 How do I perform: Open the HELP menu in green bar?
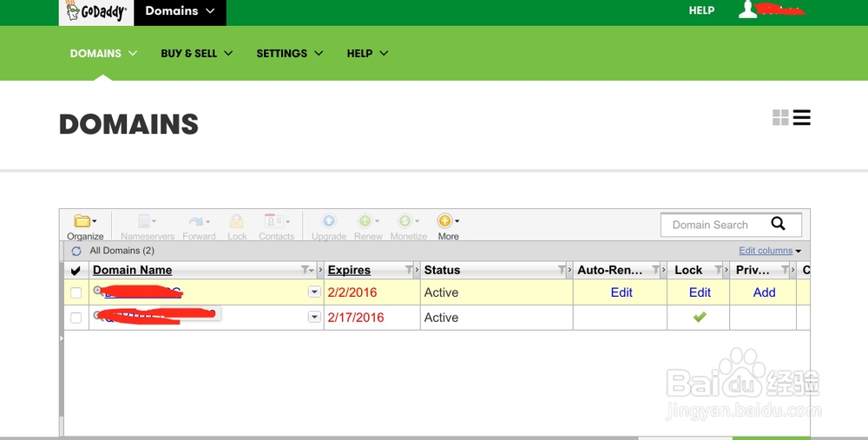(367, 53)
